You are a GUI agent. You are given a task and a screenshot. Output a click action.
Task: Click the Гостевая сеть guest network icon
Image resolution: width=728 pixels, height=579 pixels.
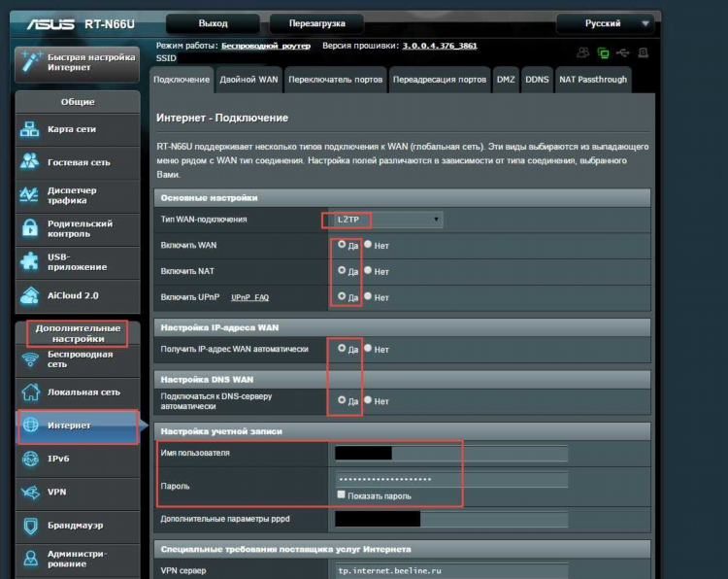click(x=30, y=161)
